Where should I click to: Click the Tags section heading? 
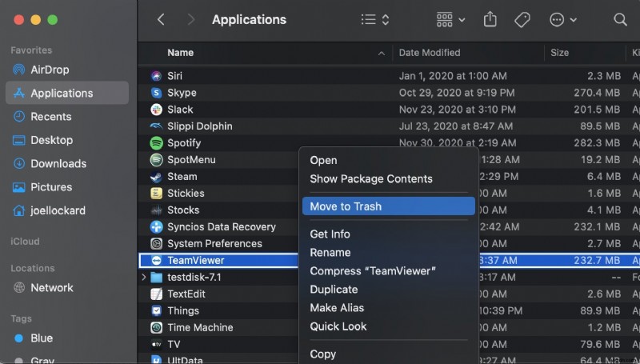22,318
